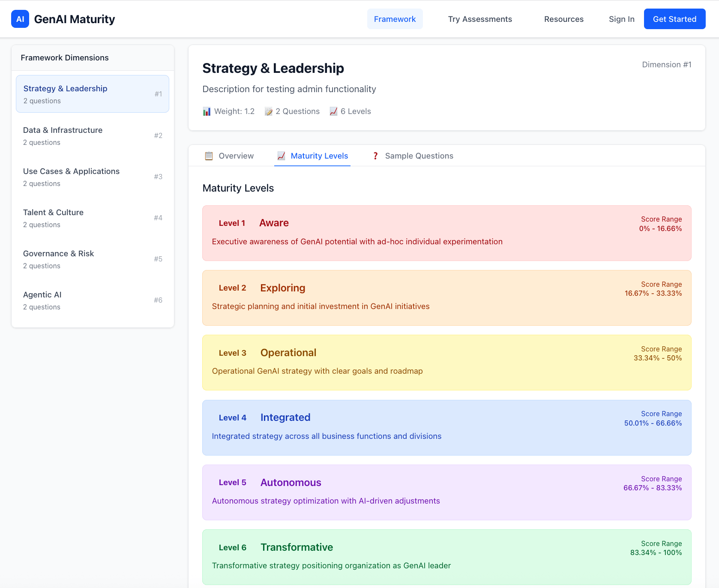
Task: Click the 'Framework Dimensions' sidebar header
Action: (x=65, y=58)
